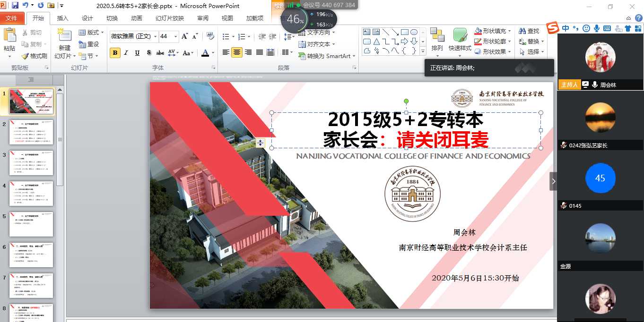Open Sogou skin shirt icon
Screen dimensions: 644x322
(x=628, y=28)
